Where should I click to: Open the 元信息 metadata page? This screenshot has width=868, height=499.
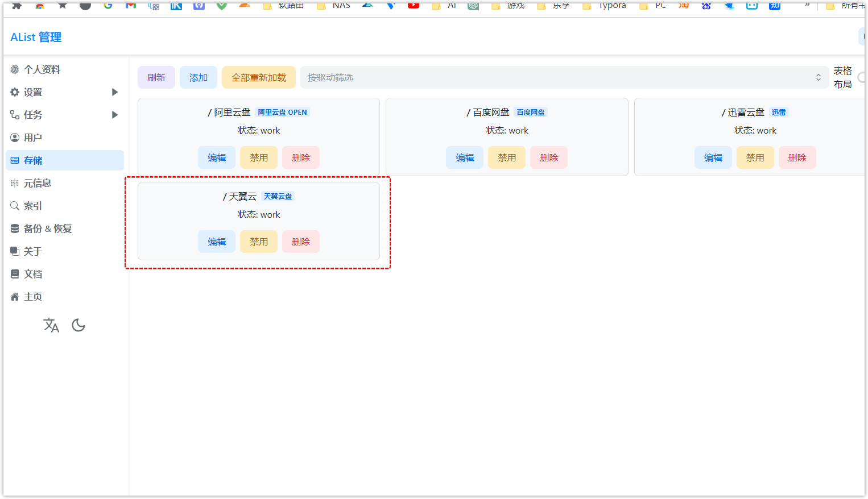click(65, 183)
